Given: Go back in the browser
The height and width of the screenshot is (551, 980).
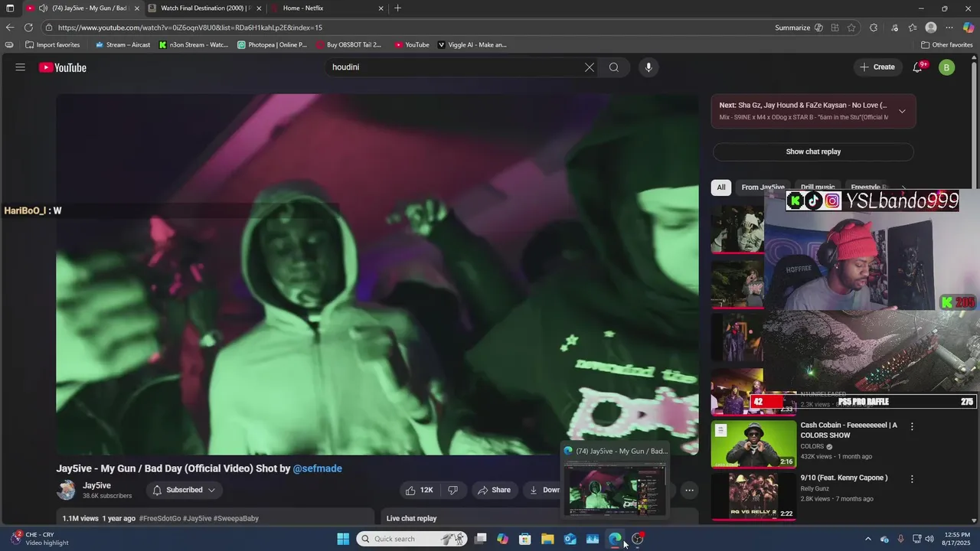Looking at the screenshot, I should tap(10, 28).
